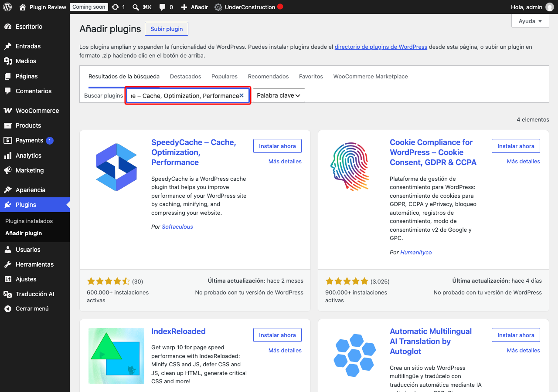
Task: Click the Analytics bar chart icon
Action: (8, 155)
